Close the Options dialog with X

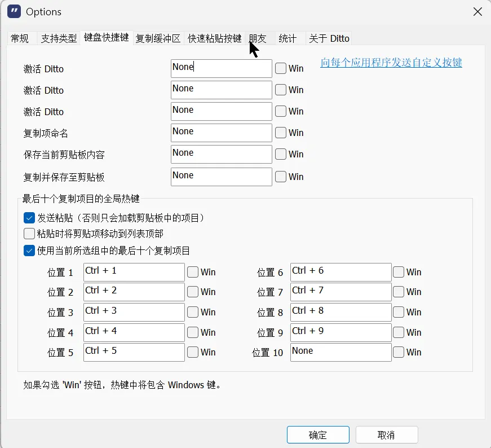tap(477, 12)
